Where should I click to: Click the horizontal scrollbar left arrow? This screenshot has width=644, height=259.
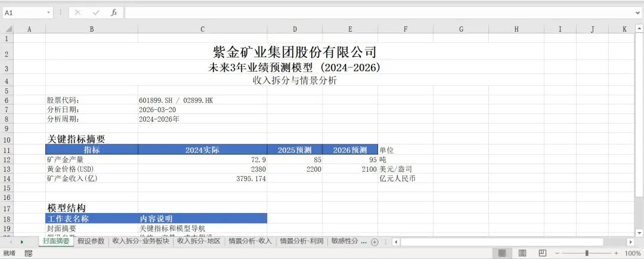(396, 242)
